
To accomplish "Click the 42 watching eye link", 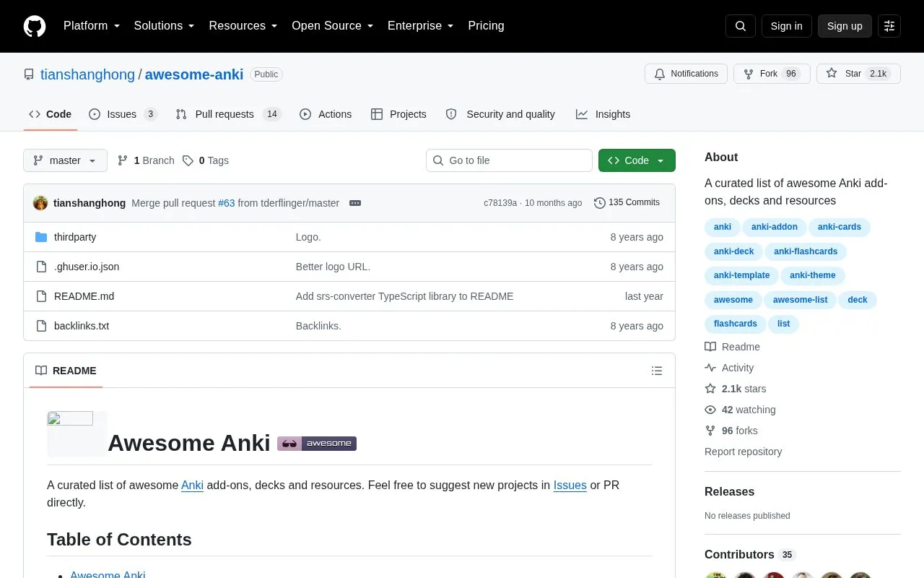I will tap(740, 410).
